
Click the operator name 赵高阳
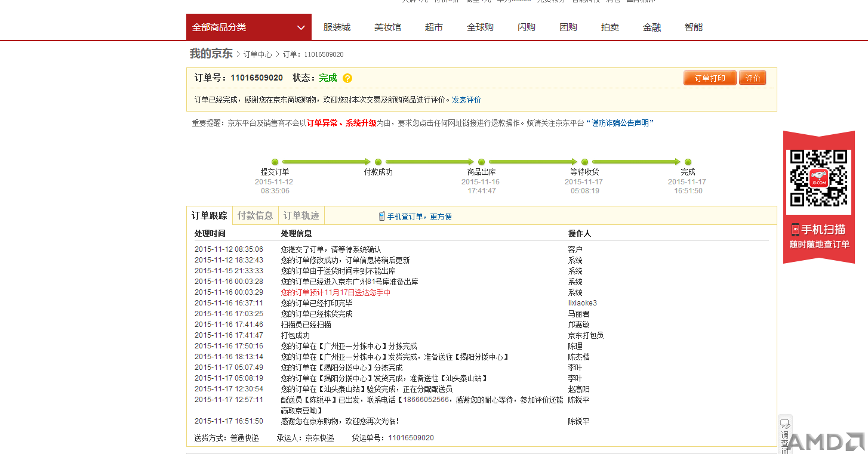(x=578, y=389)
